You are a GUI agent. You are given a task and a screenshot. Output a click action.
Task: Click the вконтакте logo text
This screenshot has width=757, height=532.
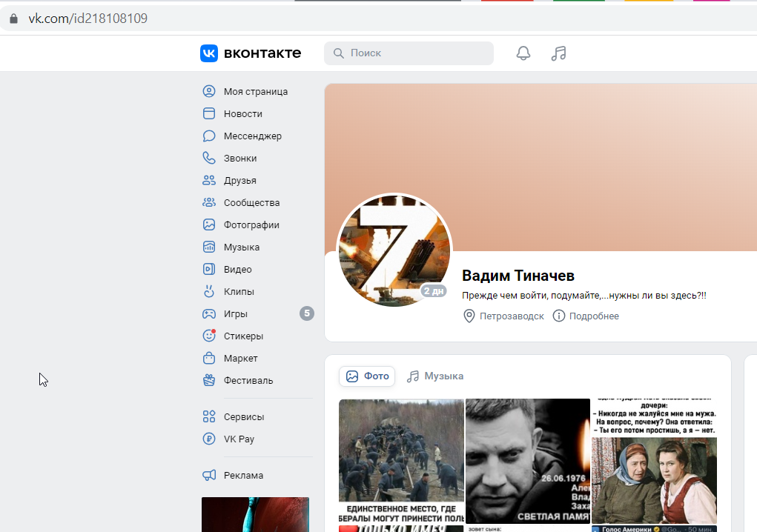click(262, 53)
